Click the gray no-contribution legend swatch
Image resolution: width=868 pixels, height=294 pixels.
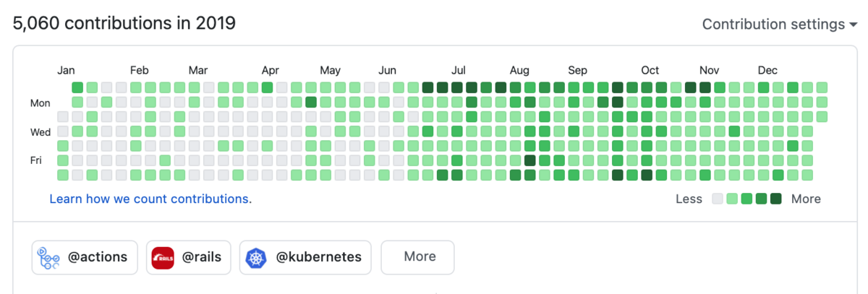pos(718,199)
